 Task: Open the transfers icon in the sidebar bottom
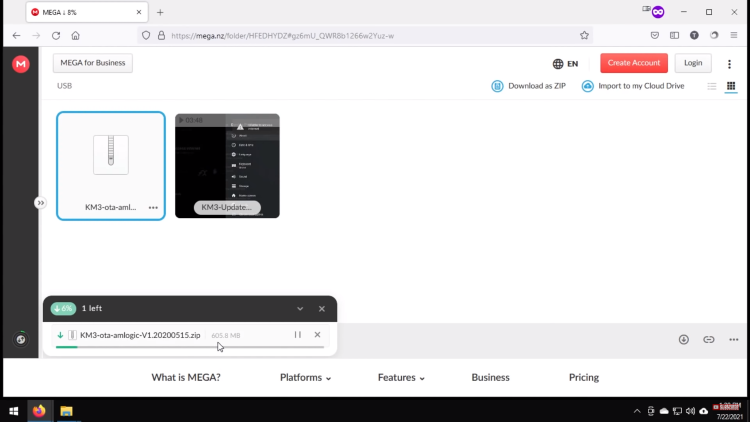coord(21,339)
